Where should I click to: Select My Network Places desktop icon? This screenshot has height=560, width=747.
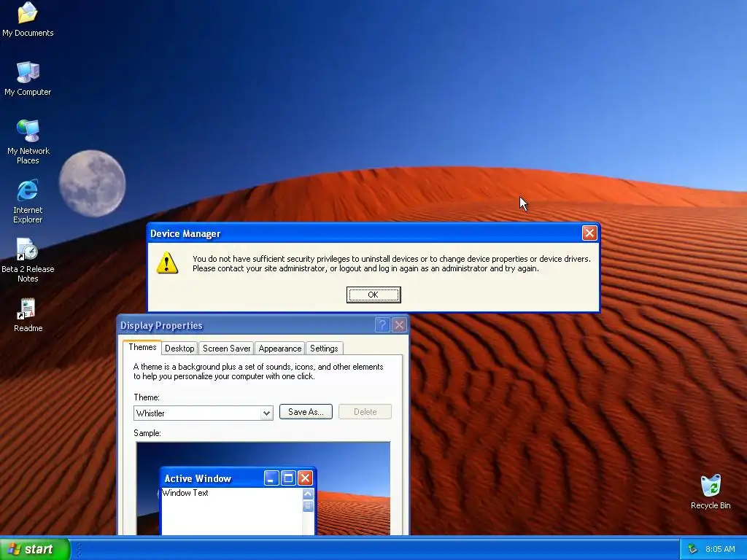(28, 141)
